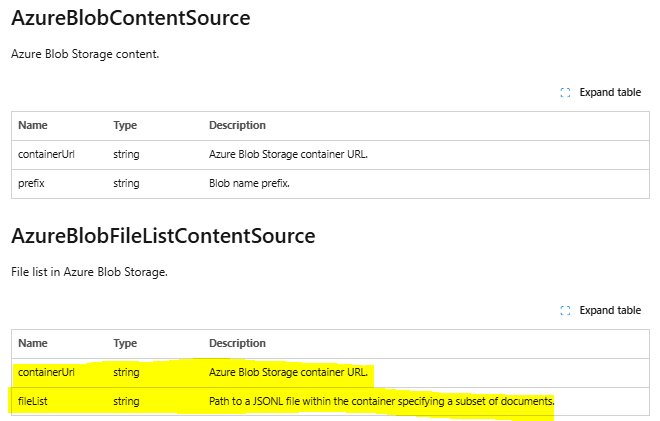Click highlighted containerUrl in the second table
The height and width of the screenshot is (421, 660).
point(46,372)
